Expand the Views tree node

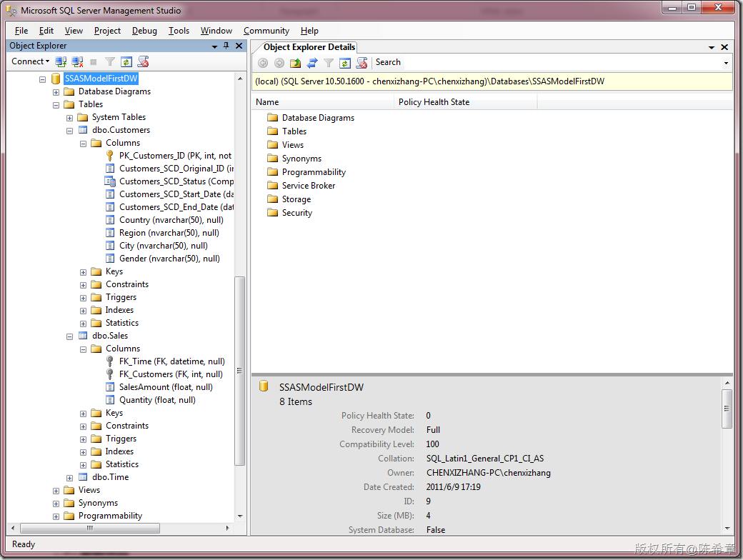click(56, 490)
